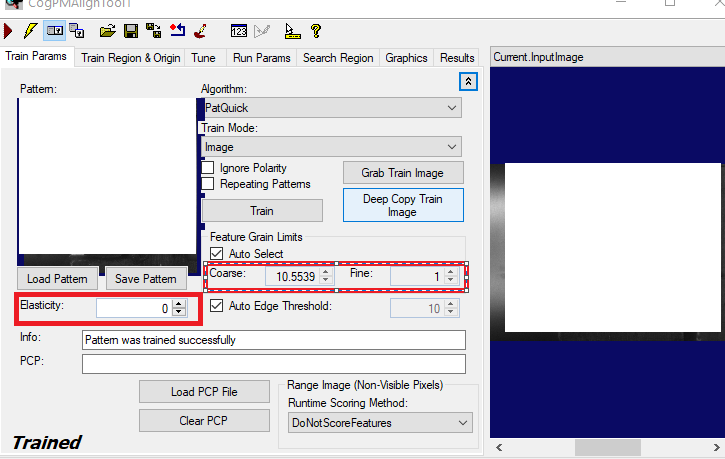The image size is (725, 459).
Task: Decrease the Fine value with down arrow
Action: pyautogui.click(x=450, y=280)
